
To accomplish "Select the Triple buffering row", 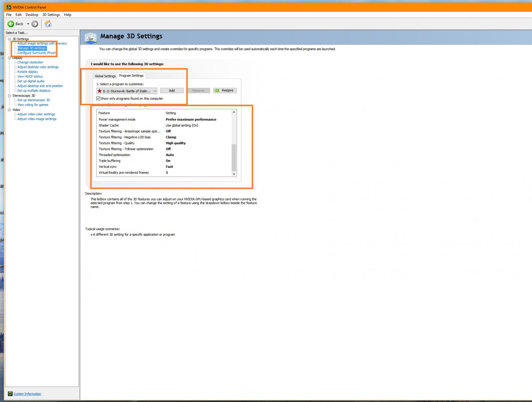I will (164, 161).
